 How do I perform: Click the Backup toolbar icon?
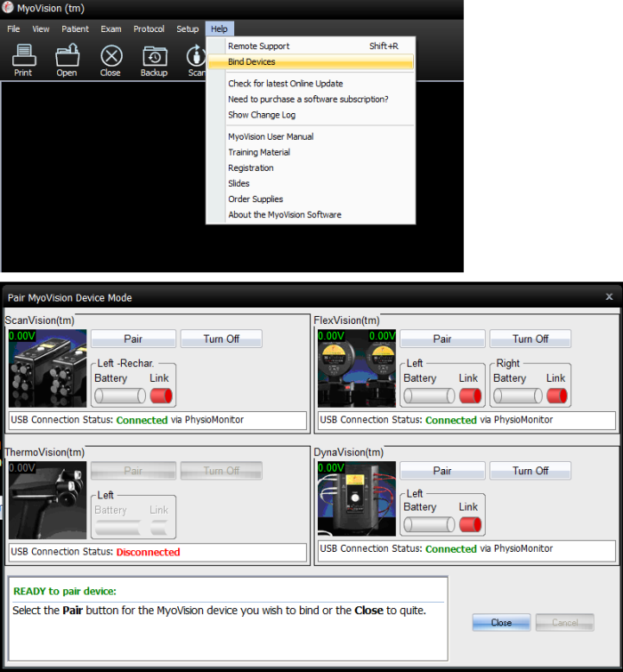point(154,60)
